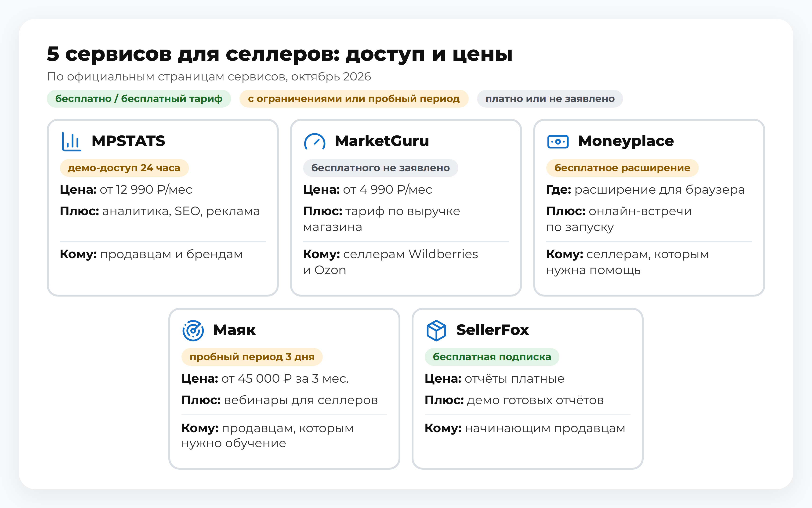Viewport: 812px width, 508px height.
Task: Open the MPSTATS card title
Action: pos(128,141)
